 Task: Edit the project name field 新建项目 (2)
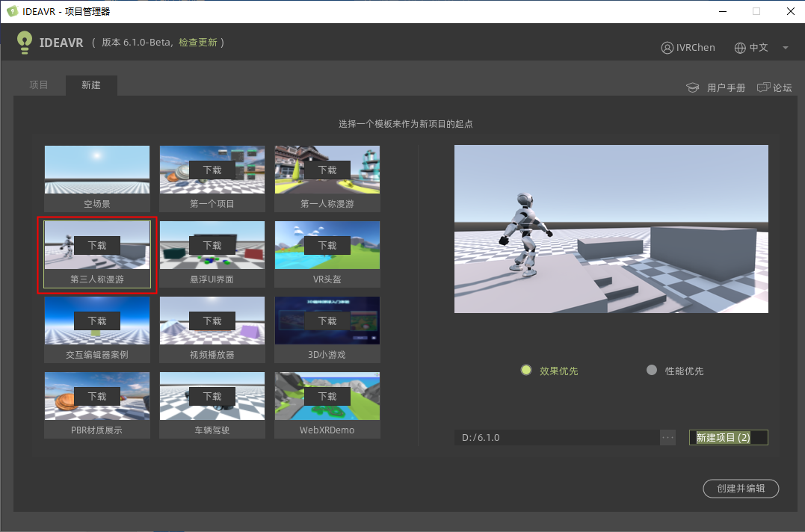728,438
